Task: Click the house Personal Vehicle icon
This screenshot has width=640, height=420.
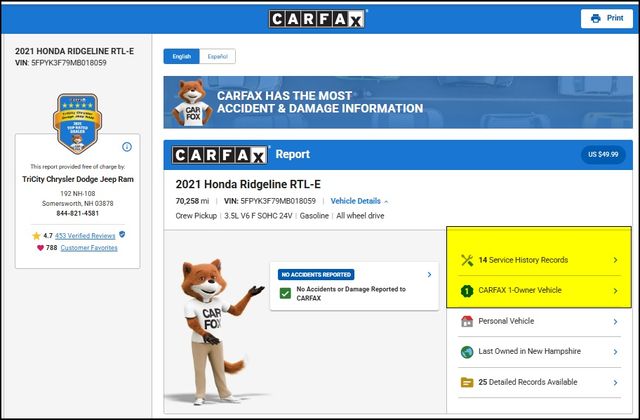Action: pos(467,321)
